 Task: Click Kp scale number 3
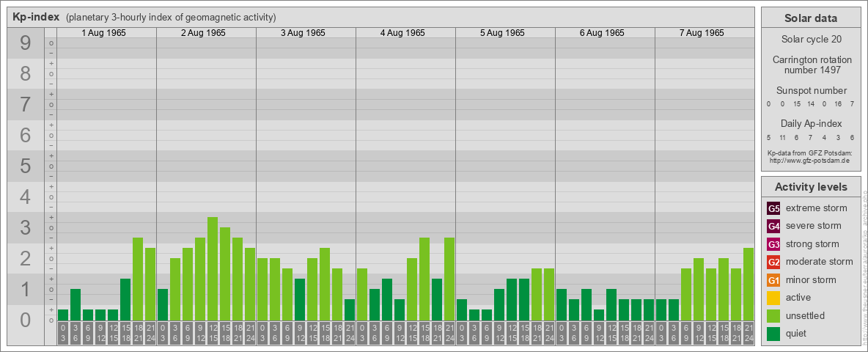click(x=26, y=227)
